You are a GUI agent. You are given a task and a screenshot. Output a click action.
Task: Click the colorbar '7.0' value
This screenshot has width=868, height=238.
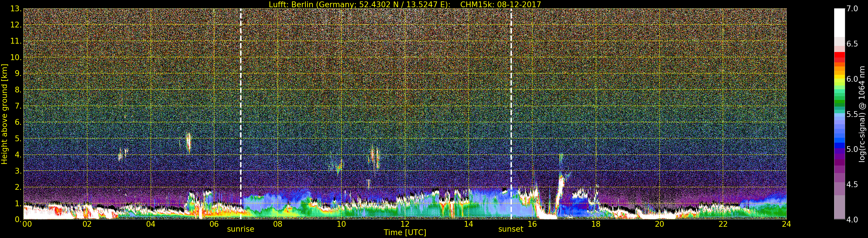[852, 9]
